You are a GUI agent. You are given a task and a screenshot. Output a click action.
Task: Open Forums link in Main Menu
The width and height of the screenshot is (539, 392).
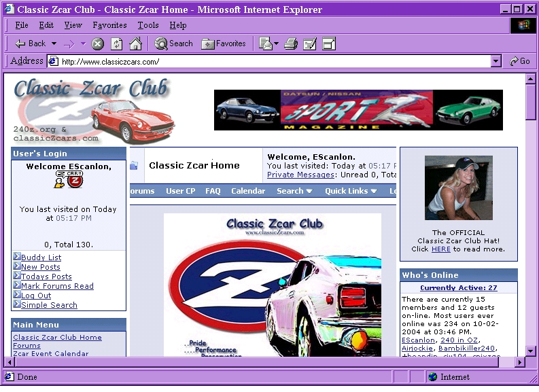click(27, 346)
